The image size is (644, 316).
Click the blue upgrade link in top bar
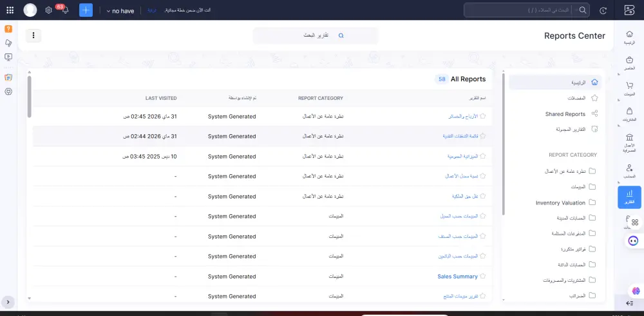(152, 10)
